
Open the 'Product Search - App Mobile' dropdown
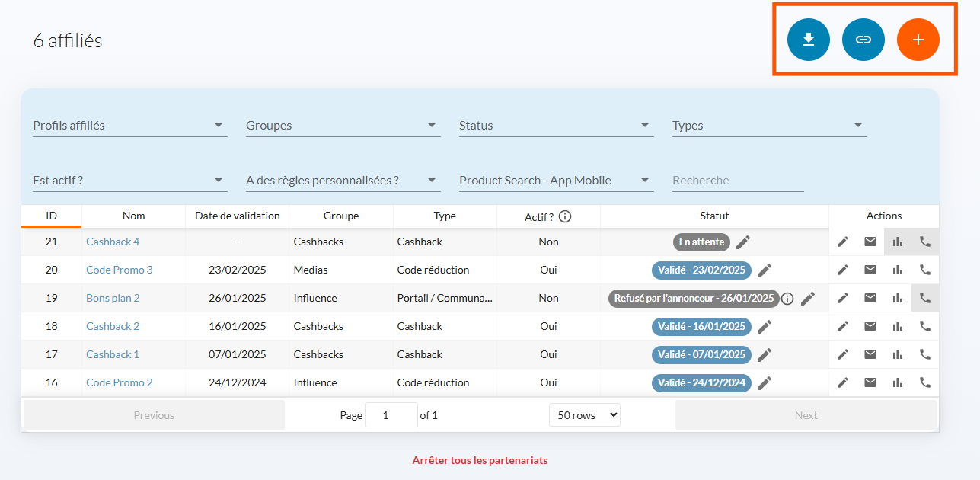557,181
